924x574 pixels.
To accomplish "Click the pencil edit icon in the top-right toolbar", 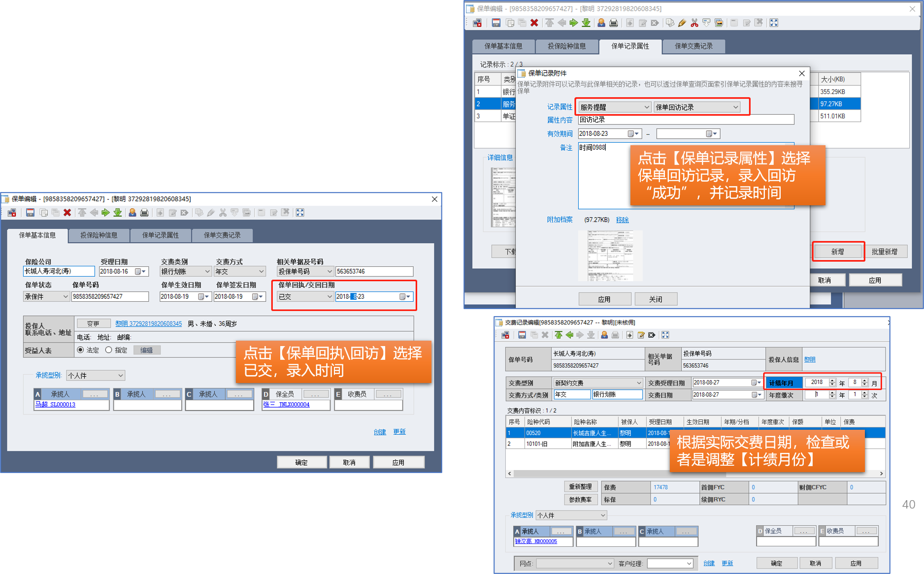I will coord(682,23).
